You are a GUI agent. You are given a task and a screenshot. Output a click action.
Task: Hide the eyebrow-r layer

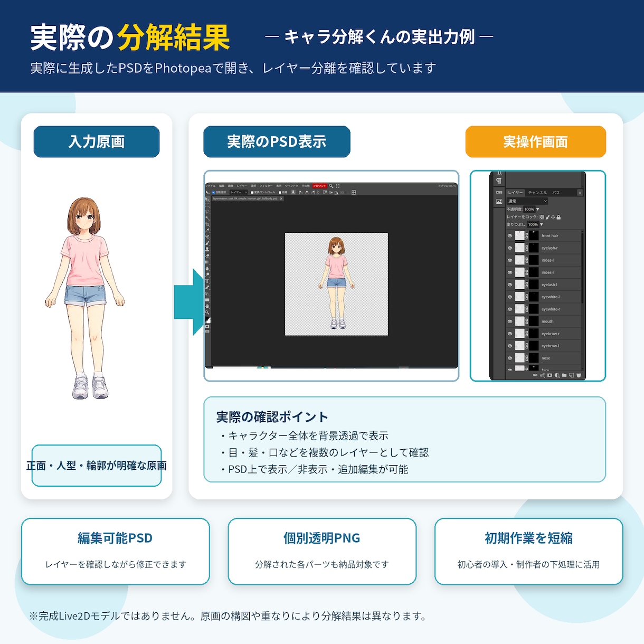(510, 334)
